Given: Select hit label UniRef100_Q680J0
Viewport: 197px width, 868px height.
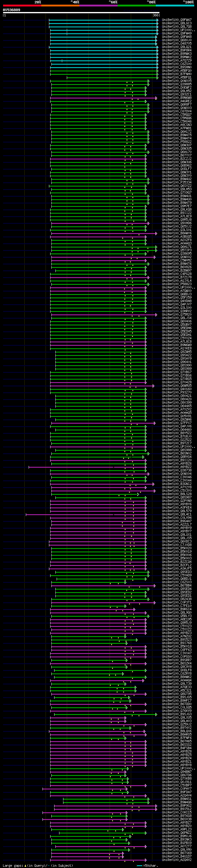Looking at the screenshot, I should click(x=177, y=40).
